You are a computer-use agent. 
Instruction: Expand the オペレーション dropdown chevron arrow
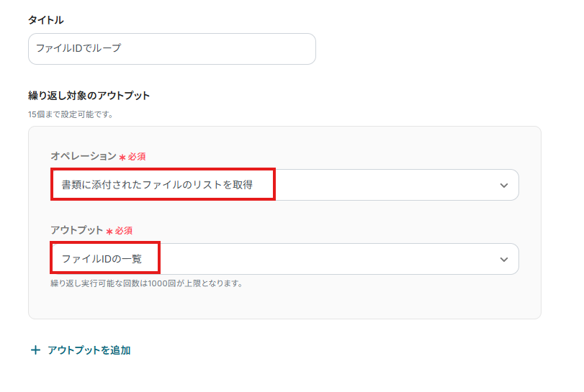[x=503, y=186]
